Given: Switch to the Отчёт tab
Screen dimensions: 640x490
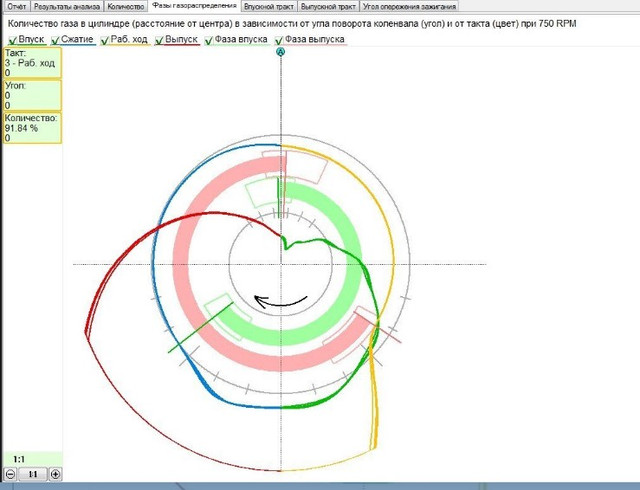Looking at the screenshot, I should tap(17, 6).
